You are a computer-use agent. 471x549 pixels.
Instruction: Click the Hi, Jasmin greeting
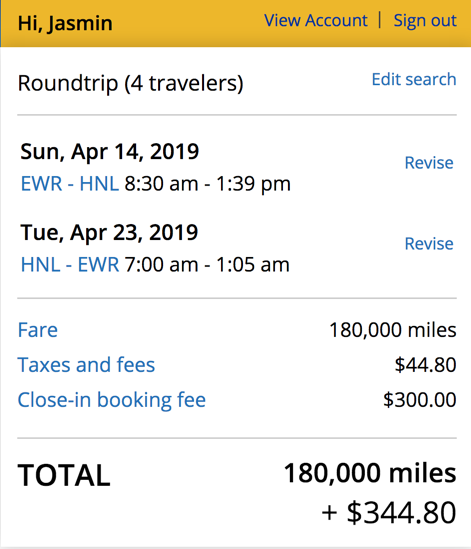(x=65, y=23)
